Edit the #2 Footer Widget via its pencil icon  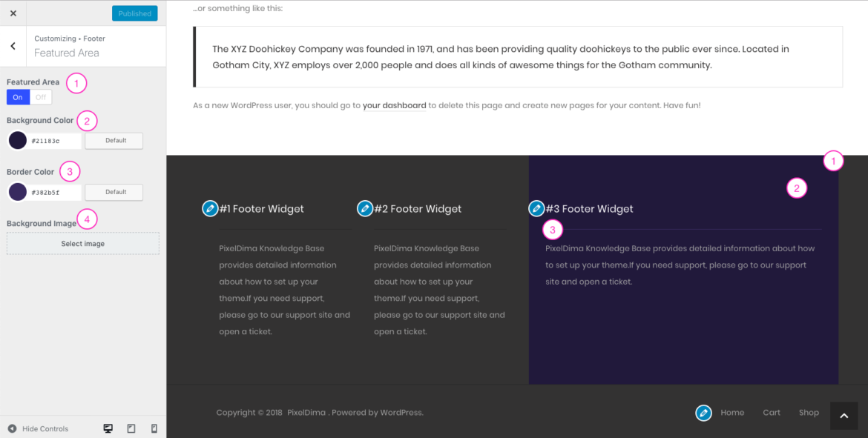[365, 208]
